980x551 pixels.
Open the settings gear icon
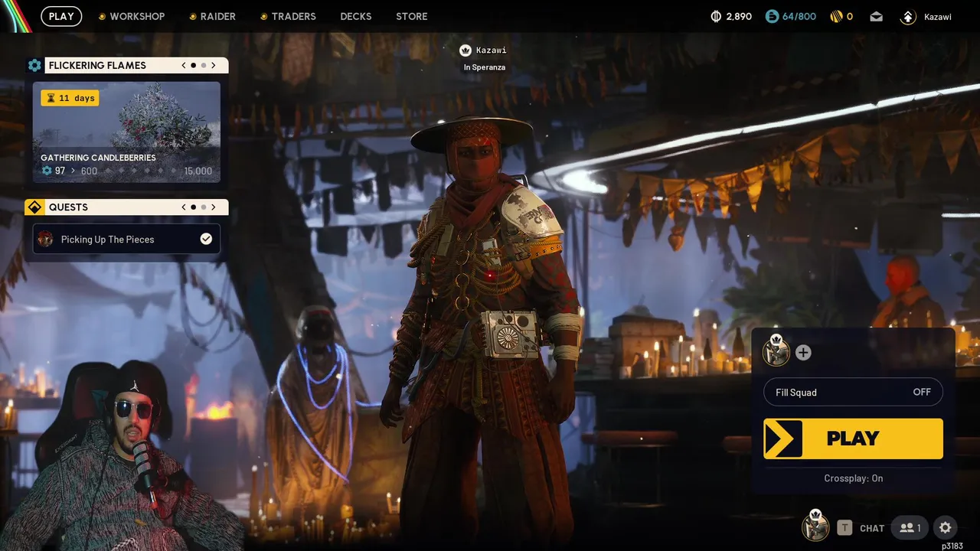(x=946, y=527)
